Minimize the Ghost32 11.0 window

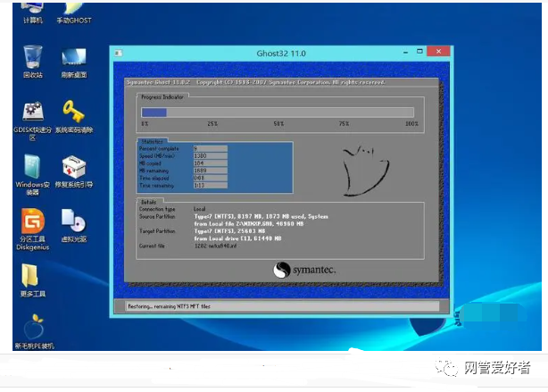pyautogui.click(x=405, y=52)
